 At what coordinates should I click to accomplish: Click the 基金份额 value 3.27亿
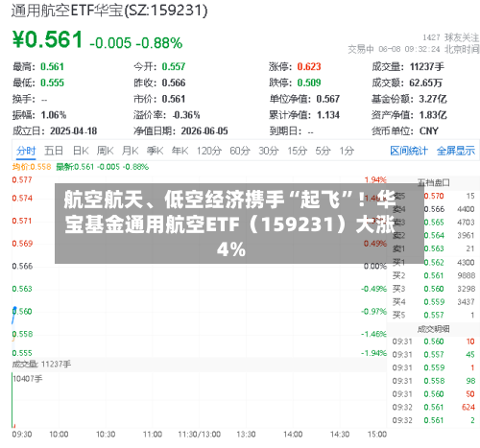pos(433,99)
